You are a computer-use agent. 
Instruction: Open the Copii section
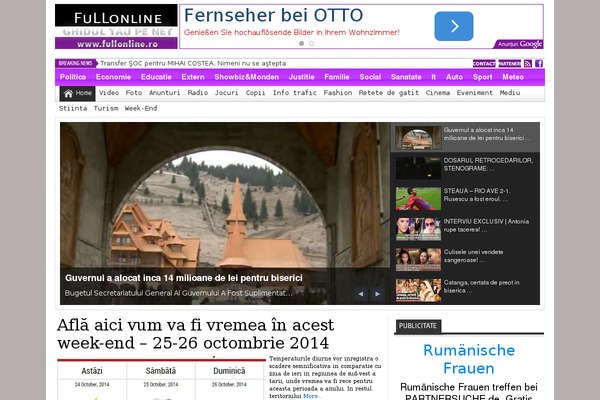click(x=255, y=93)
